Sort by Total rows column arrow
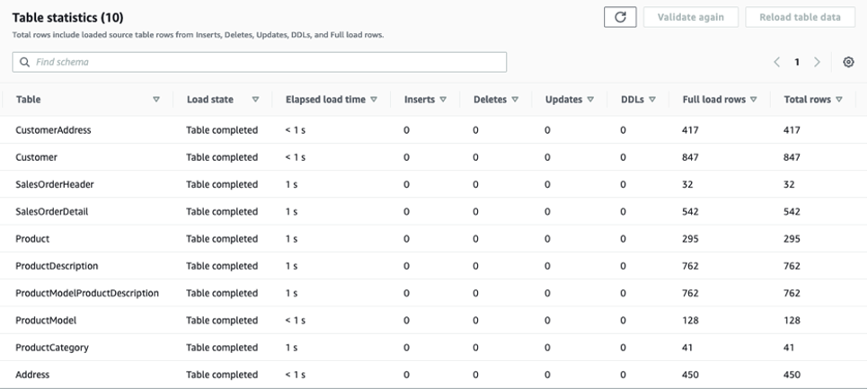 click(x=839, y=100)
